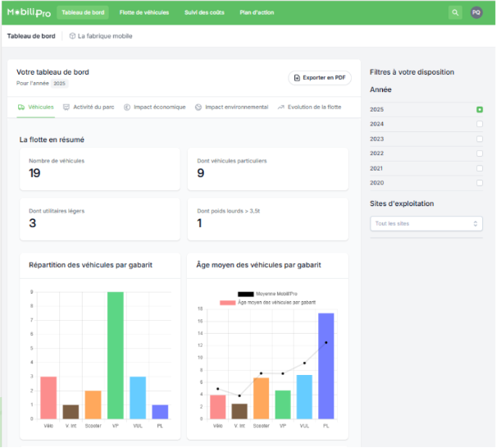Check the 2021 year checkbox
This screenshot has height=448, width=496.
point(480,168)
